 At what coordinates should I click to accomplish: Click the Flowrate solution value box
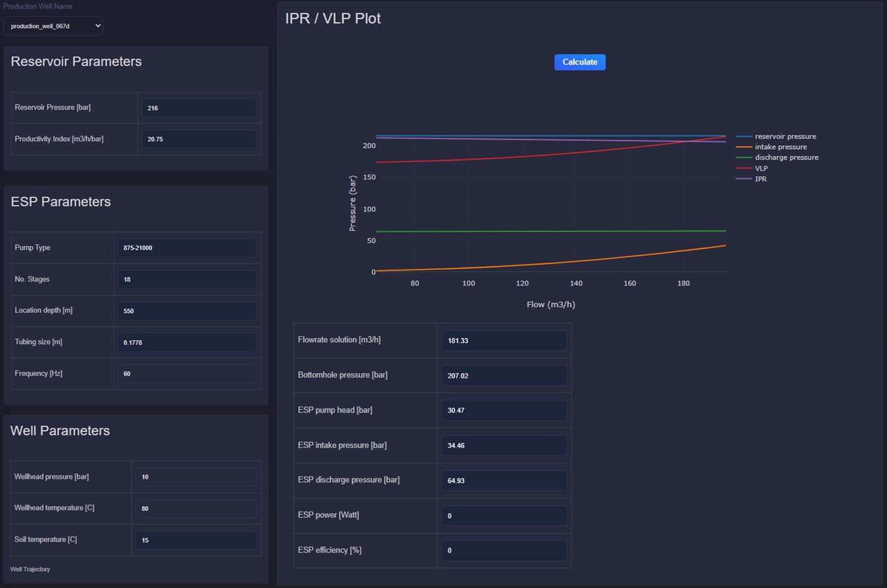coord(504,341)
